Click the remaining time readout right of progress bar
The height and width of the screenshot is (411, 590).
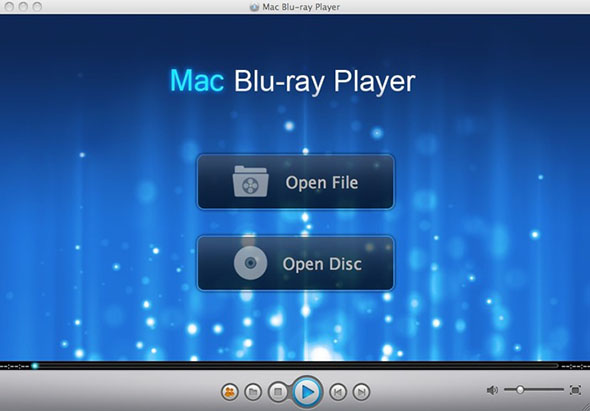point(575,365)
